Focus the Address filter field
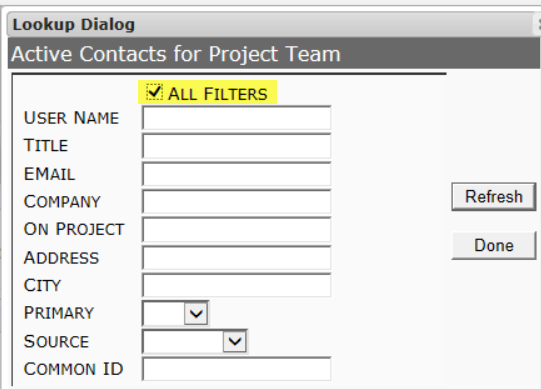The width and height of the screenshot is (541, 389). tap(236, 257)
